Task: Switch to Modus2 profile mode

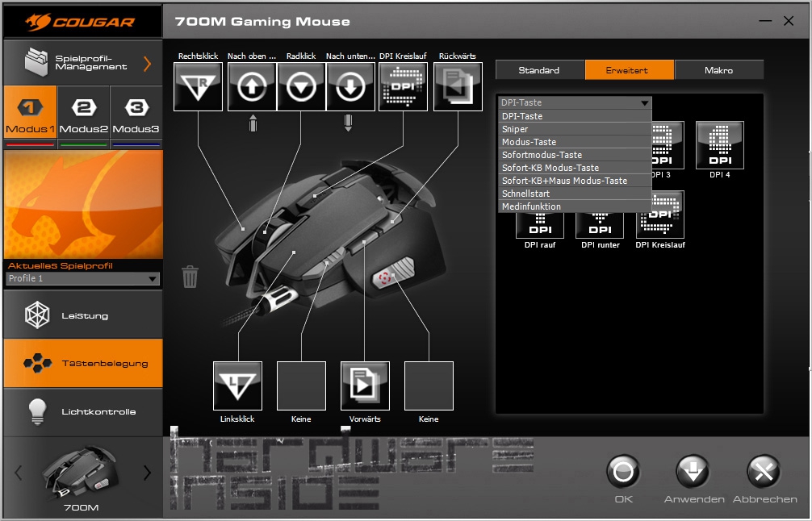Action: (x=83, y=117)
